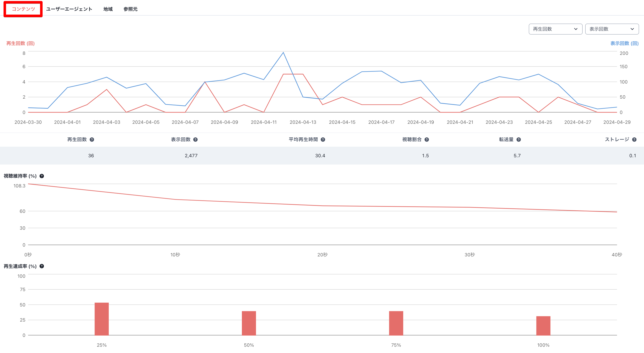Click the 視聴割合 help icon
The width and height of the screenshot is (644, 353).
(x=426, y=139)
